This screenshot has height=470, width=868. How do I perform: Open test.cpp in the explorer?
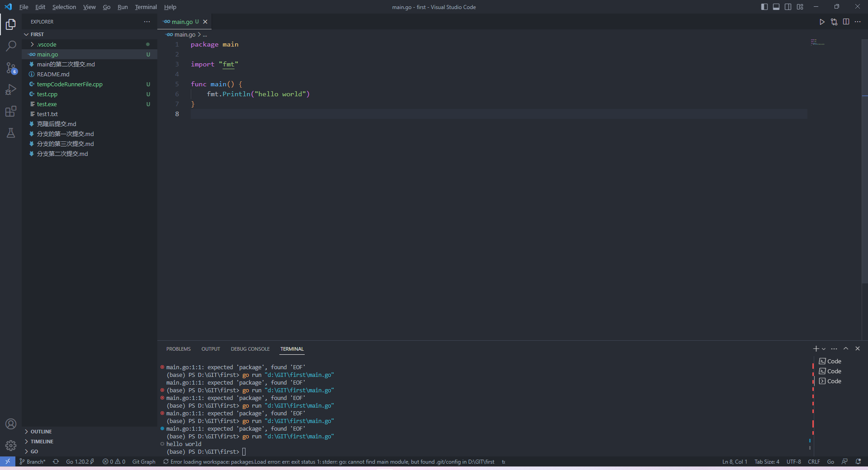(47, 94)
